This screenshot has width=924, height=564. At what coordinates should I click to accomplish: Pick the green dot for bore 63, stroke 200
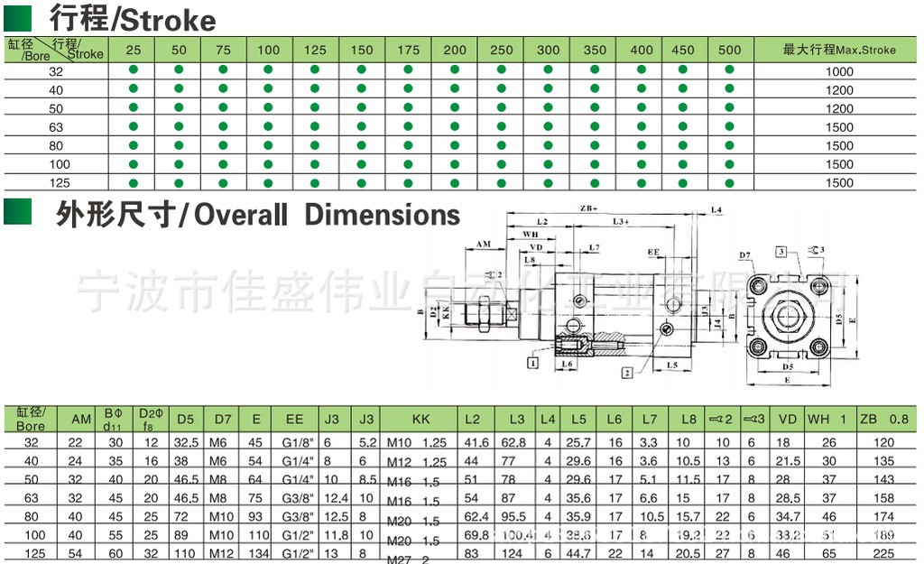(455, 126)
